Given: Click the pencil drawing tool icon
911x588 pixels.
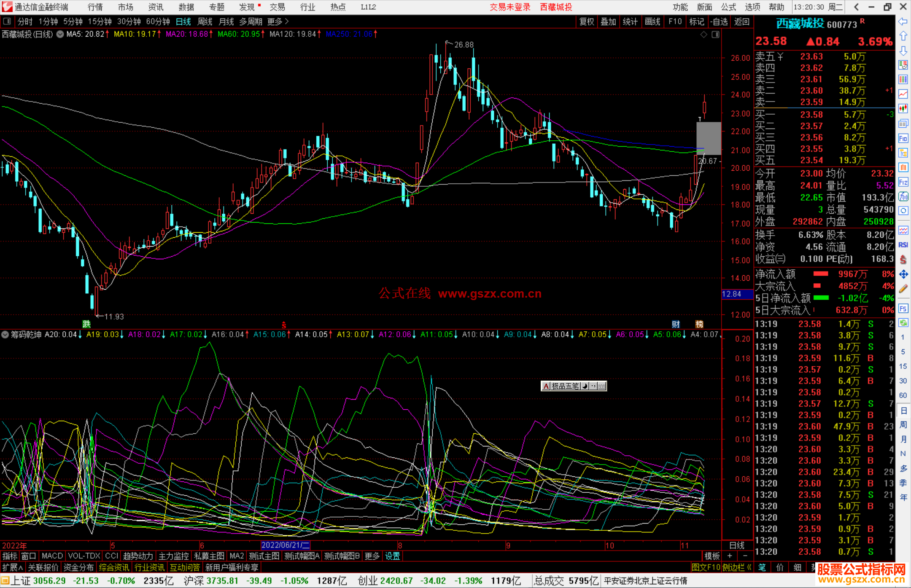Looking at the screenshot, I should (903, 289).
